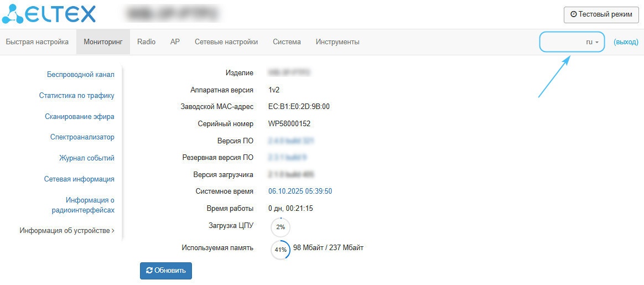Click the memory usage 41% gauge

[281, 250]
